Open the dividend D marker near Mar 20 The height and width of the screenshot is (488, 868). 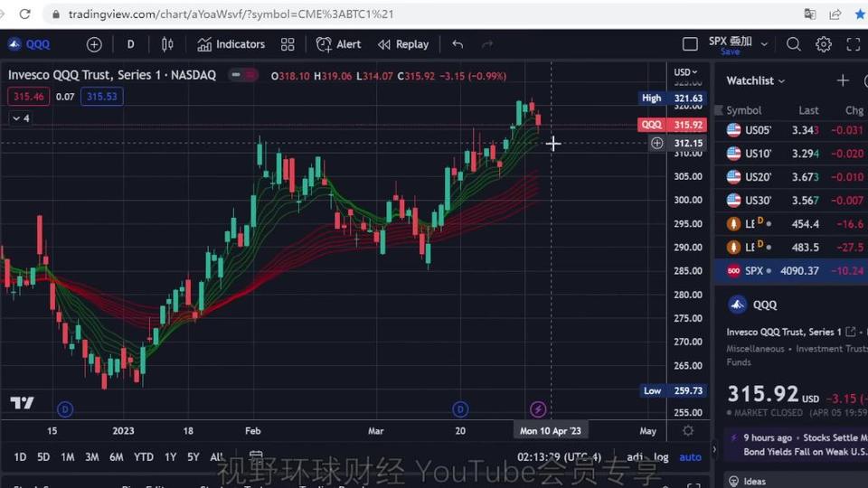point(460,409)
